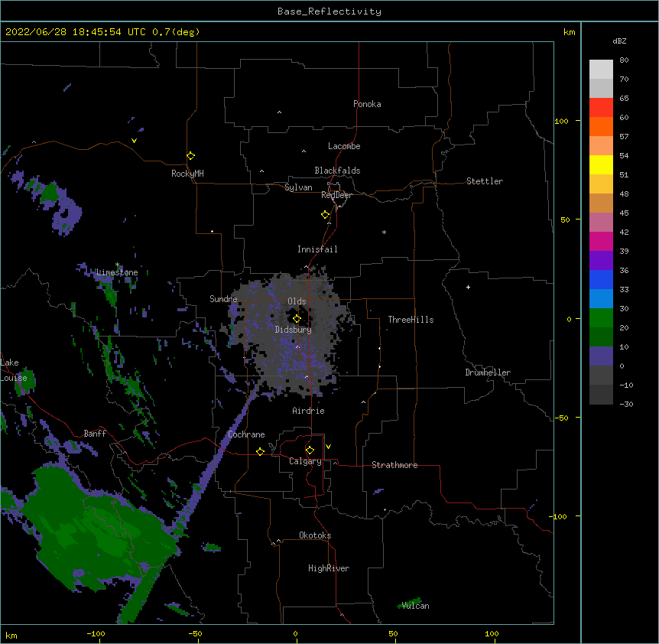This screenshot has width=659, height=644.
Task: Click the RockyMH town label
Action: pyautogui.click(x=187, y=174)
